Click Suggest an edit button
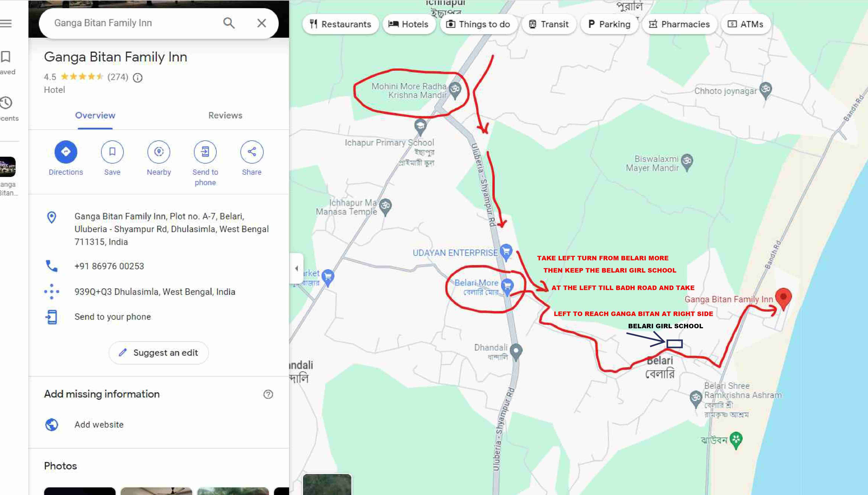 (158, 353)
